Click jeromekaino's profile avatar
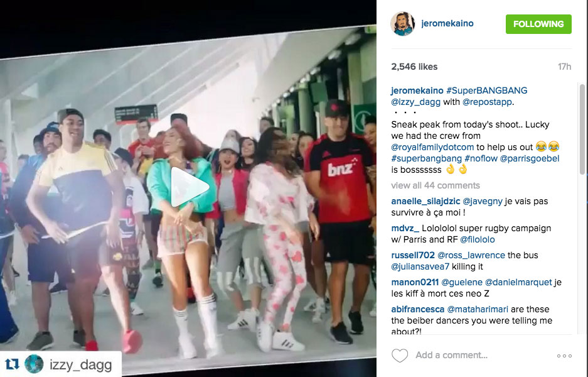Screen dimensions: 588x377 click(x=403, y=24)
